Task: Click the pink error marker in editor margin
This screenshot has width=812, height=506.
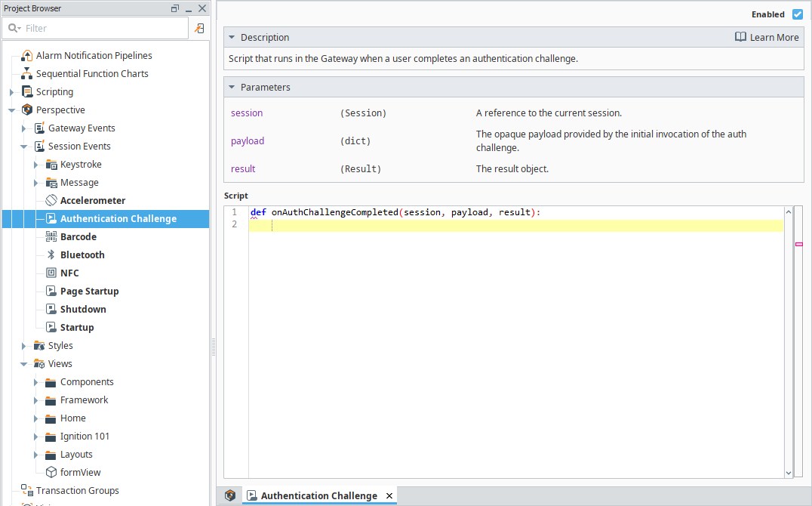Action: click(x=798, y=244)
